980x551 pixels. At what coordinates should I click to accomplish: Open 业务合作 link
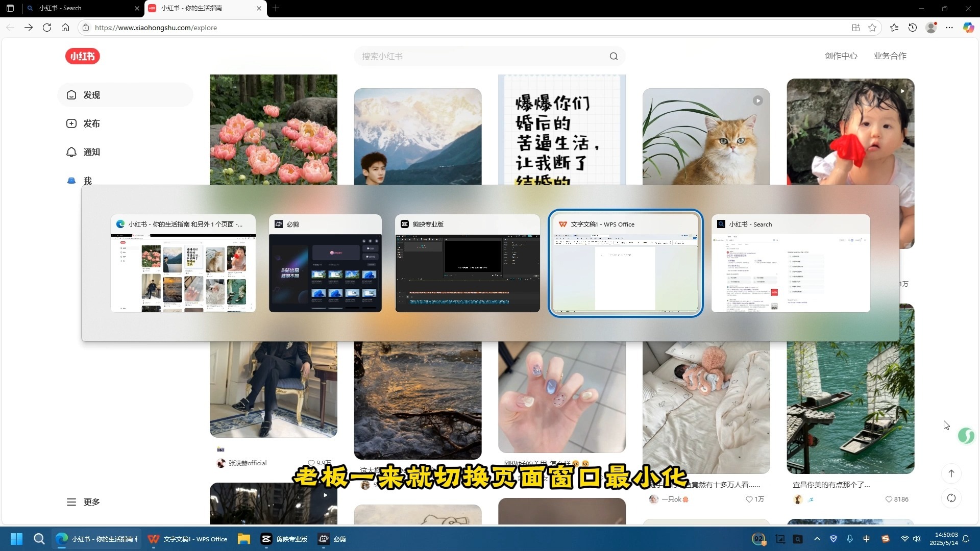coord(890,56)
